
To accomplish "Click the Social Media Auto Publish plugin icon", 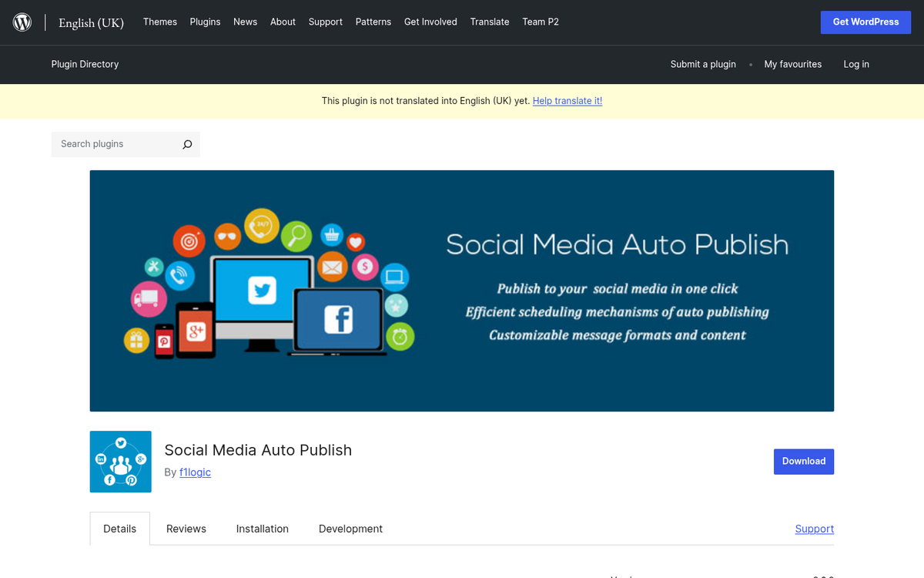I will point(120,462).
